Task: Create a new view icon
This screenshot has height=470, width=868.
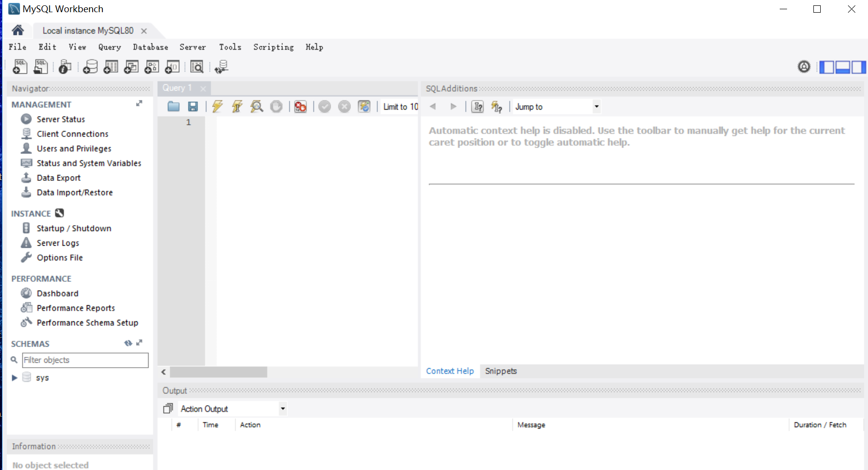Action: 131,66
